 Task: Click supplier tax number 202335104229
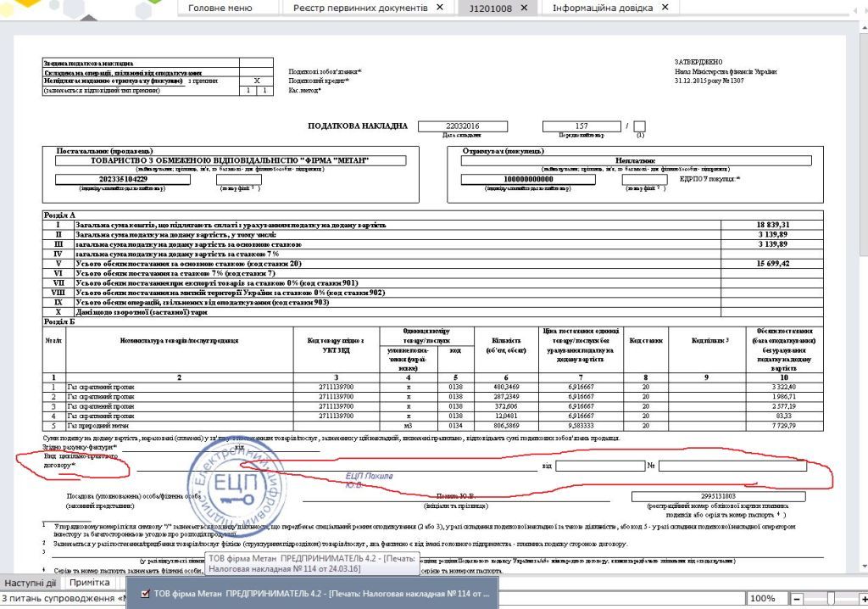pyautogui.click(x=122, y=179)
